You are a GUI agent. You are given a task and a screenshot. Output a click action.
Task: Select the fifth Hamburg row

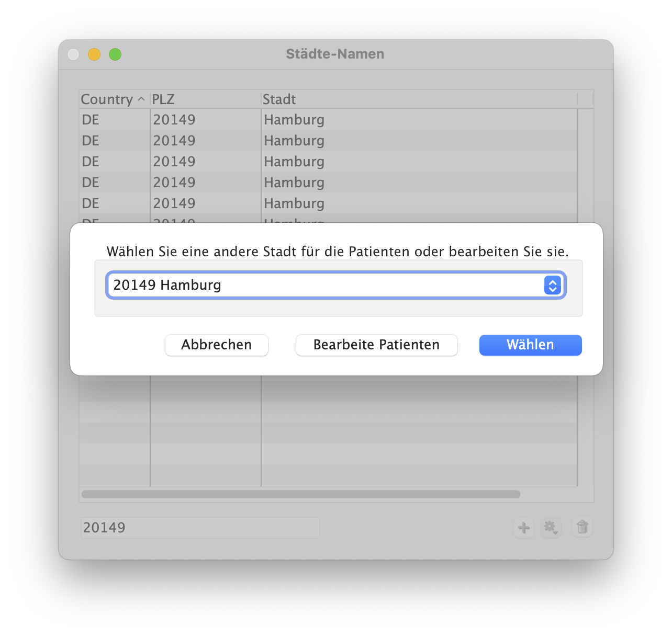(x=328, y=203)
